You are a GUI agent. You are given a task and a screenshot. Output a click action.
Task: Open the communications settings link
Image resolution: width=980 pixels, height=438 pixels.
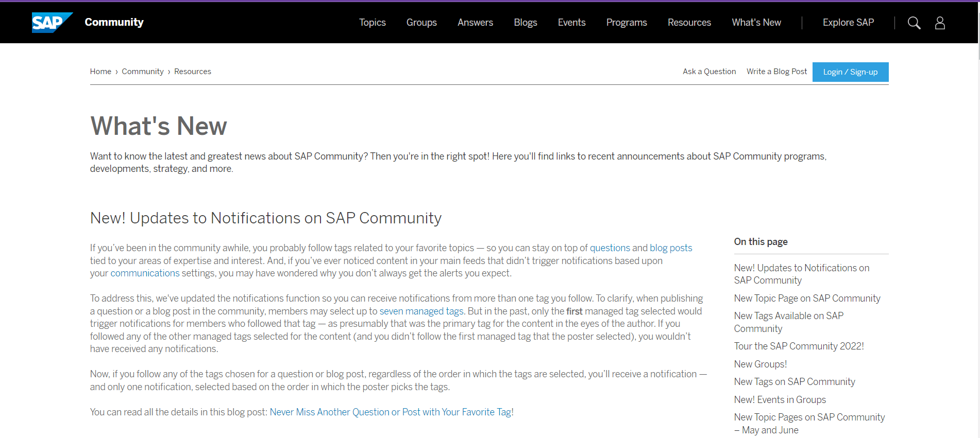[x=145, y=273]
